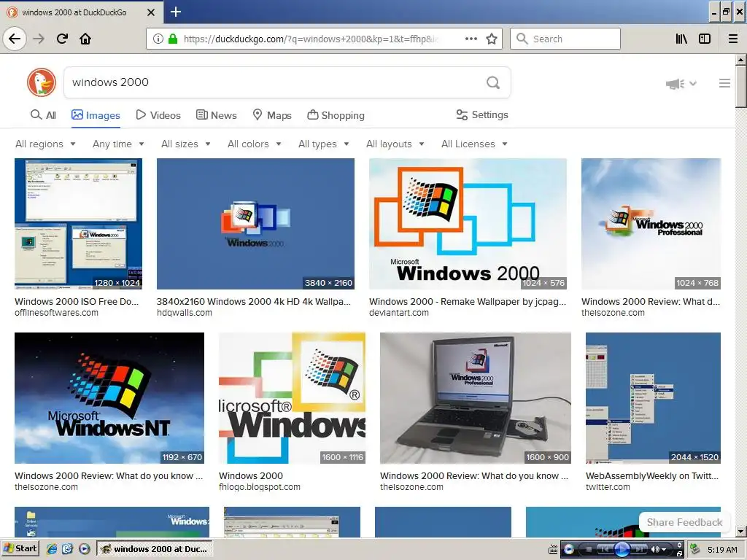This screenshot has width=747, height=560.
Task: Switch to the All results tab
Action: [x=43, y=115]
